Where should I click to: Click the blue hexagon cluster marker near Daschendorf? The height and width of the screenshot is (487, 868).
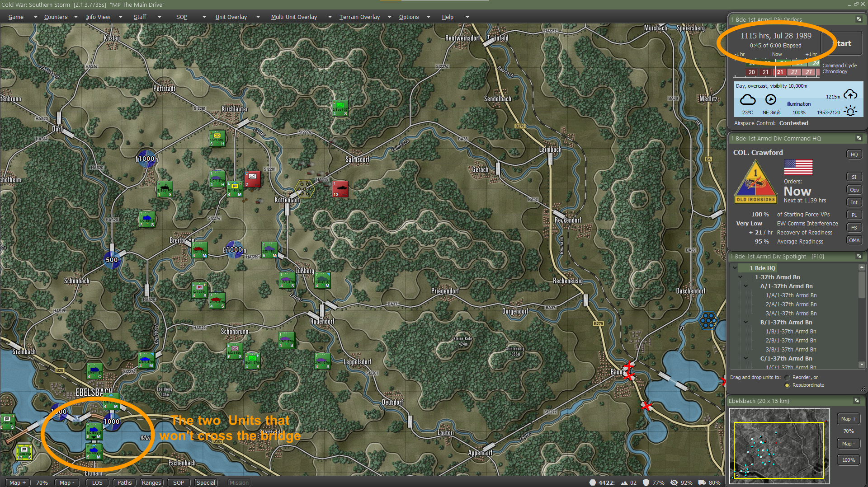click(708, 320)
